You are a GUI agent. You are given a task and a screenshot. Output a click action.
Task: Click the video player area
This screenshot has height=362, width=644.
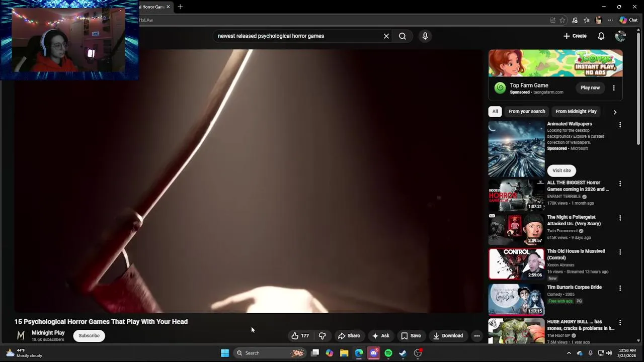click(x=249, y=181)
